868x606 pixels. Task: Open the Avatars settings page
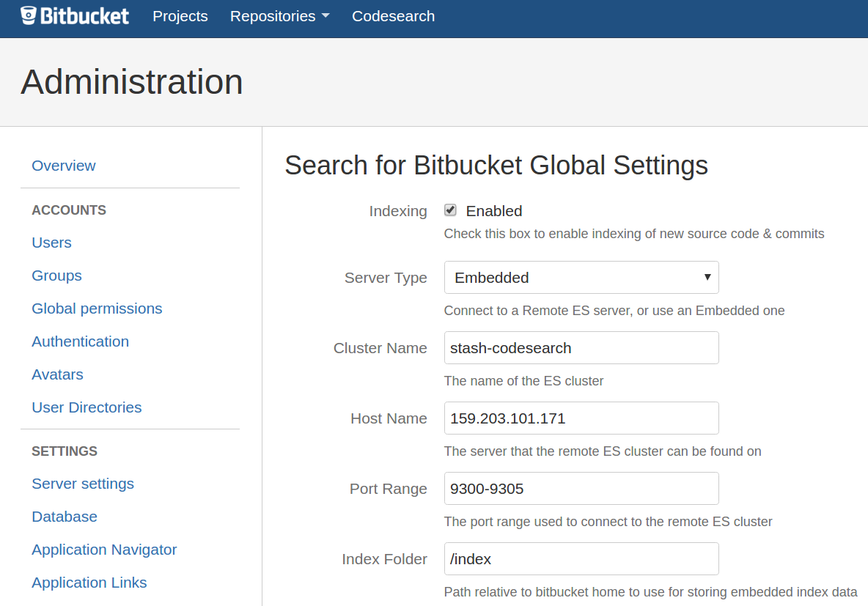pyautogui.click(x=58, y=374)
